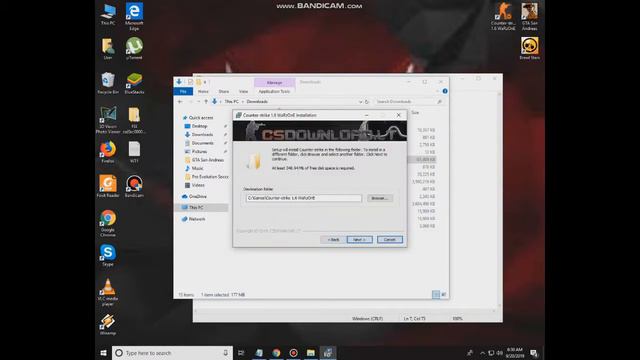The image size is (640, 360).
Task: Click Search Downloads box in Explorer
Action: [409, 102]
